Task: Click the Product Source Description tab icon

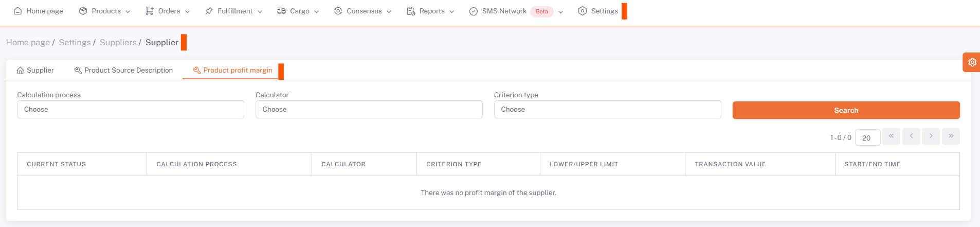Action: (78, 71)
